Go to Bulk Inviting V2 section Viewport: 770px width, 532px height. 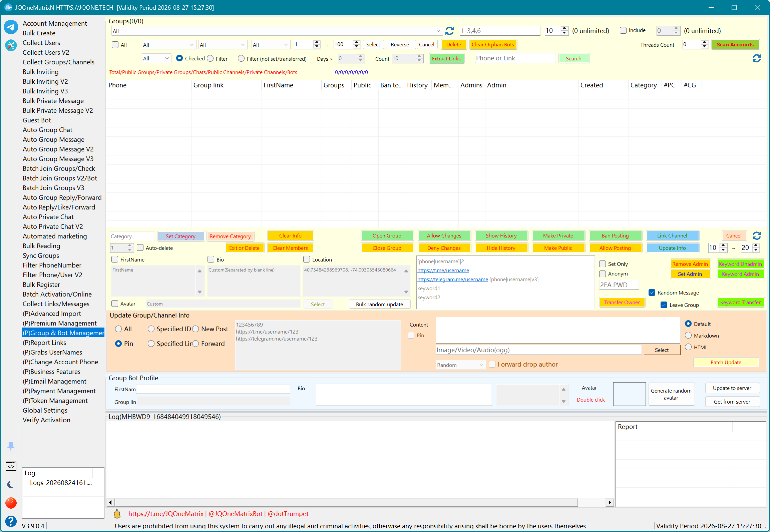[45, 81]
